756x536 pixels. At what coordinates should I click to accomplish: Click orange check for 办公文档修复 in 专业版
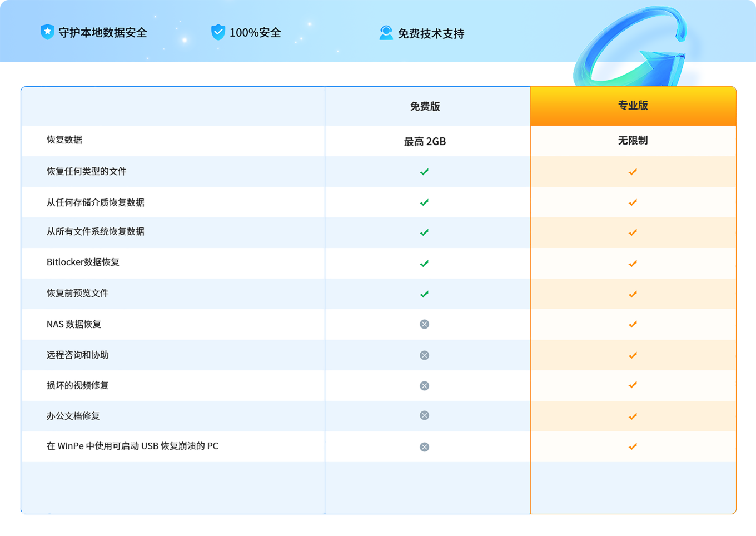pyautogui.click(x=633, y=416)
